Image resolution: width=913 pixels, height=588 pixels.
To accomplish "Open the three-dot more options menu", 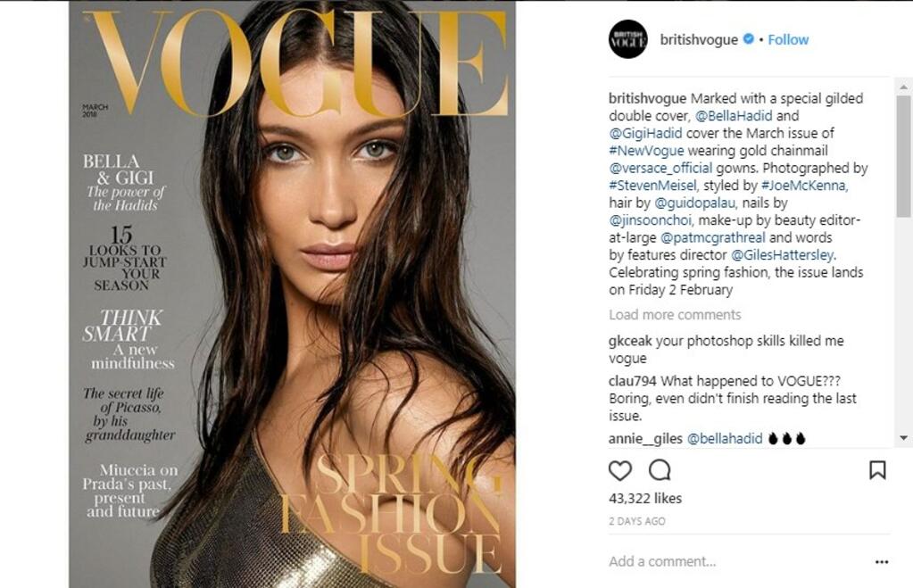I will tap(882, 562).
